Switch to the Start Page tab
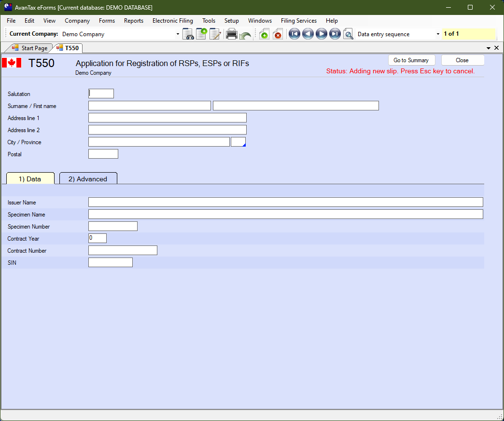Screen dimensions: 504x421 (30, 48)
